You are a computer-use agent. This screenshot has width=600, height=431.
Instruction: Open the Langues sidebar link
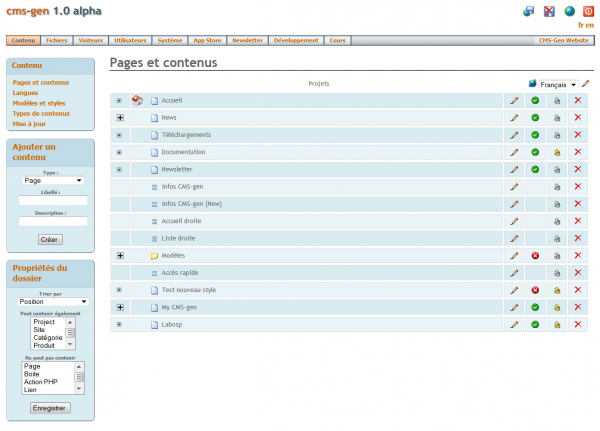(25, 93)
